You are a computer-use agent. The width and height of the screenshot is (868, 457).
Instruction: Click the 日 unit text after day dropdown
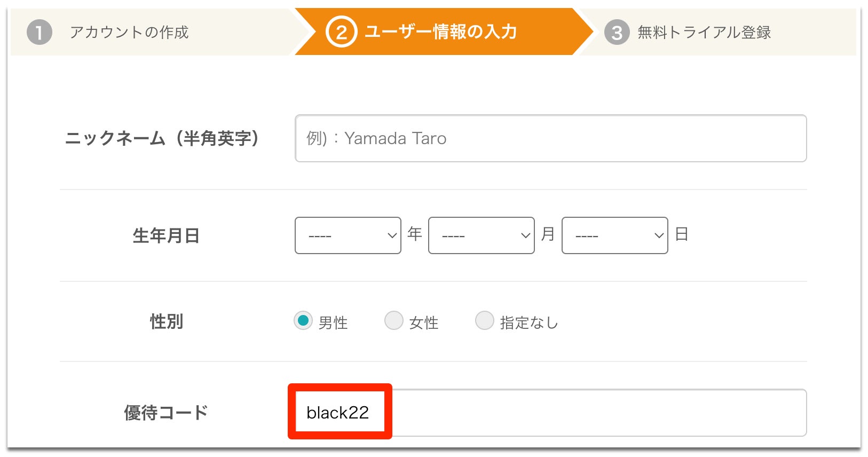coord(682,234)
